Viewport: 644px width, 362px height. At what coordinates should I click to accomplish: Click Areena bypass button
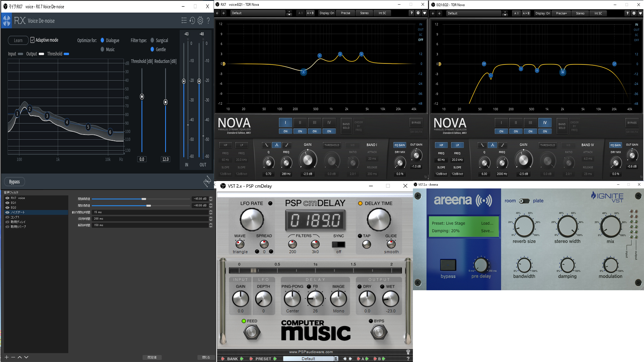448,265
